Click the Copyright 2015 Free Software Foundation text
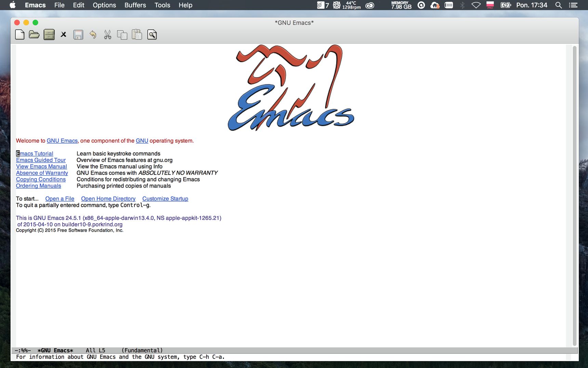The width and height of the screenshot is (588, 368). tap(70, 230)
